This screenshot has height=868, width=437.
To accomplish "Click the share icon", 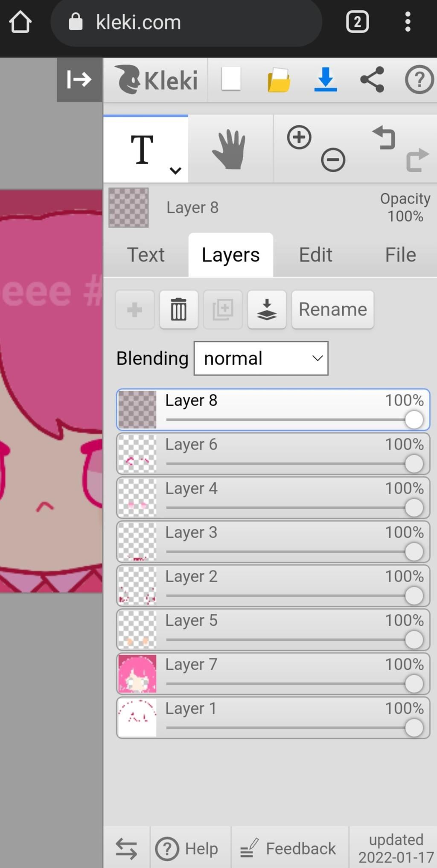I will tap(372, 79).
